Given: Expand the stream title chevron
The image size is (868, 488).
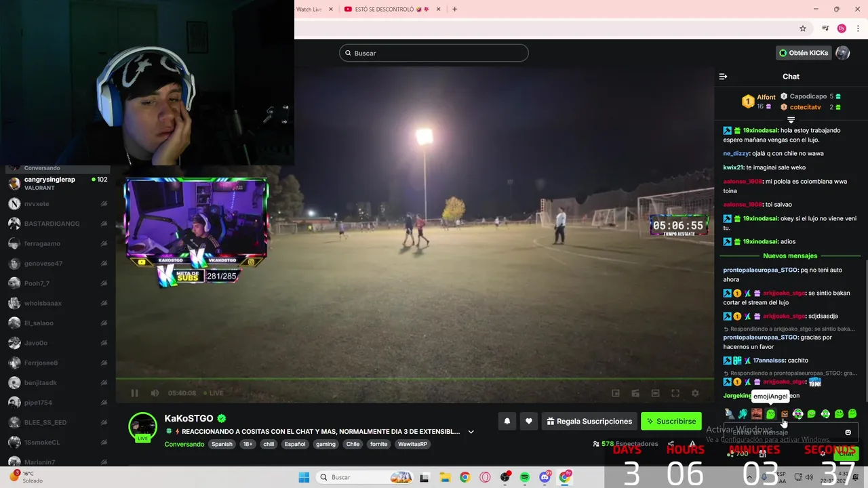Looking at the screenshot, I should click(471, 432).
